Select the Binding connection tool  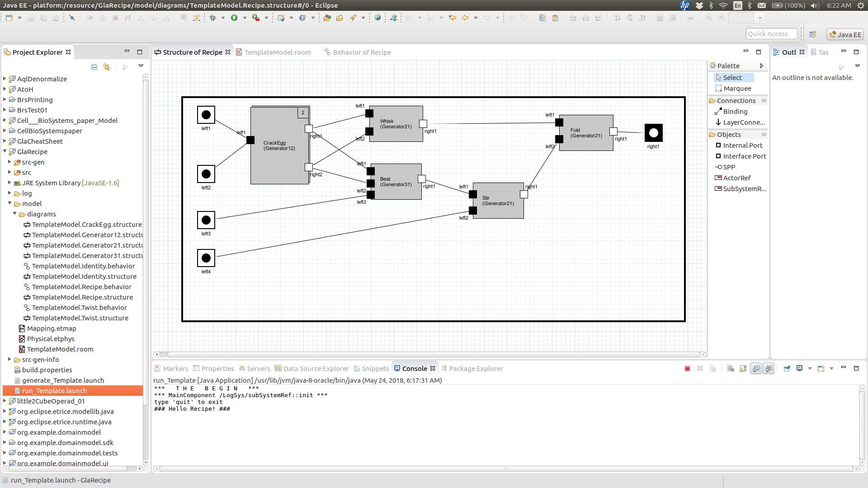pyautogui.click(x=735, y=112)
